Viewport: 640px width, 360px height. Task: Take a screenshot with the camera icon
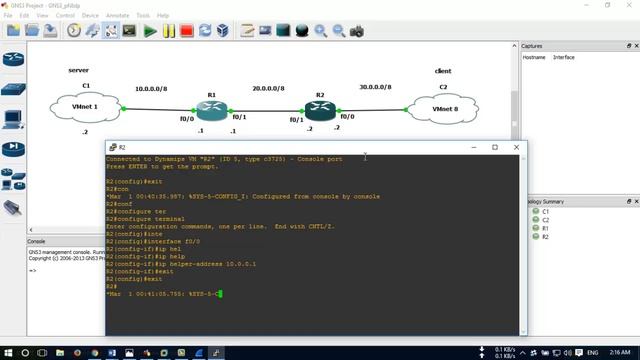[357, 31]
